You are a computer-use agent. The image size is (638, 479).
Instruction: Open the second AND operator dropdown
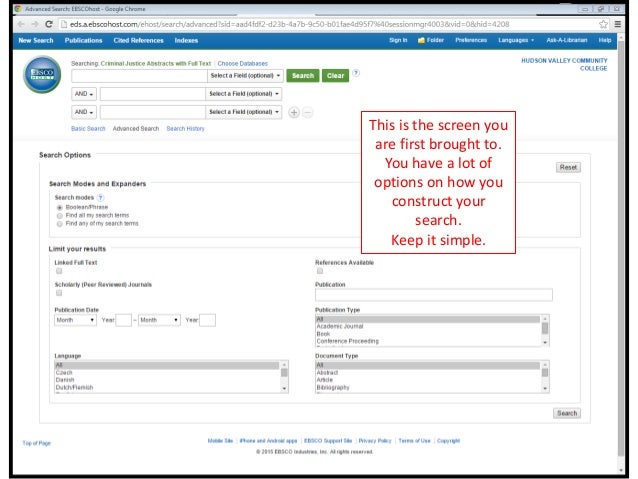click(x=84, y=112)
